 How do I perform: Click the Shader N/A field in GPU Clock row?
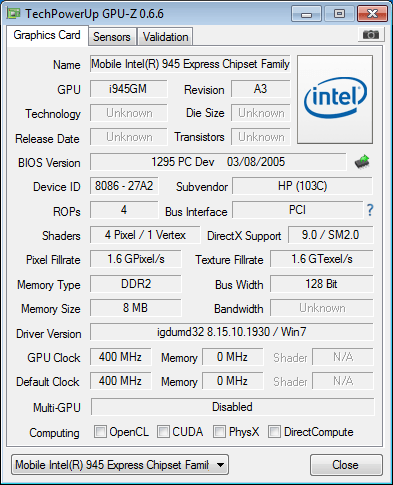(x=343, y=357)
